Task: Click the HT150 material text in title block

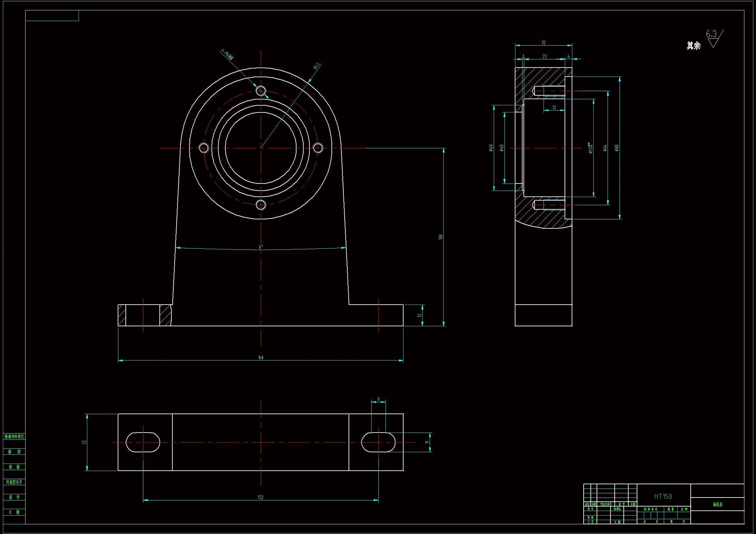Action: (x=663, y=497)
